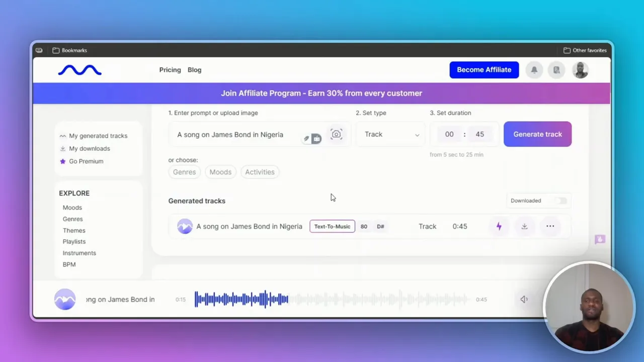The height and width of the screenshot is (362, 644).
Task: Click the Become Affiliate button
Action: pos(484,70)
